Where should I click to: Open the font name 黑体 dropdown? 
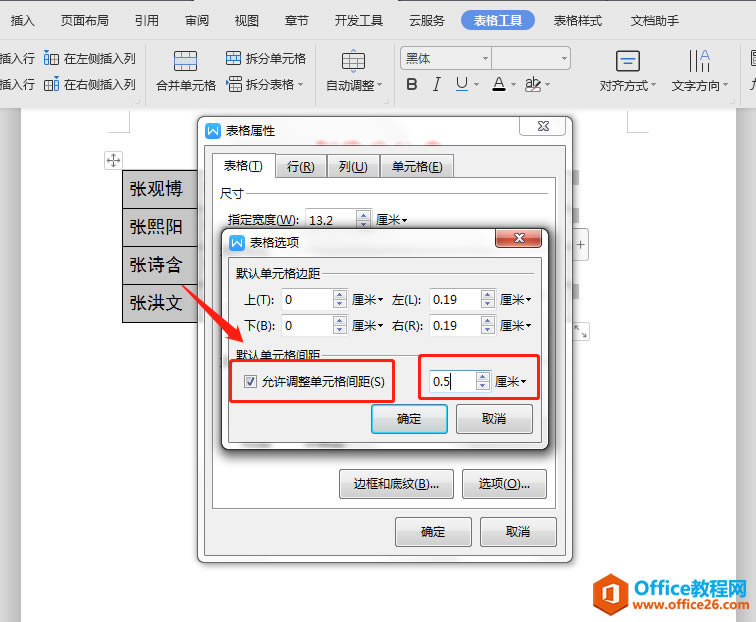coord(485,59)
